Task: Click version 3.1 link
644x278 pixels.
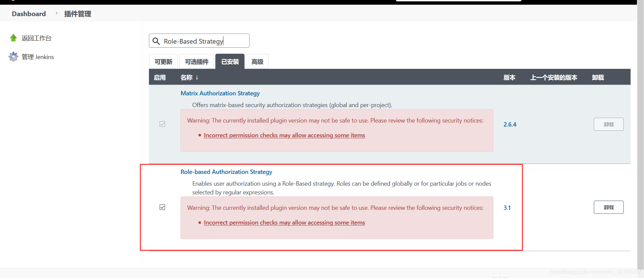Action: 507,208
